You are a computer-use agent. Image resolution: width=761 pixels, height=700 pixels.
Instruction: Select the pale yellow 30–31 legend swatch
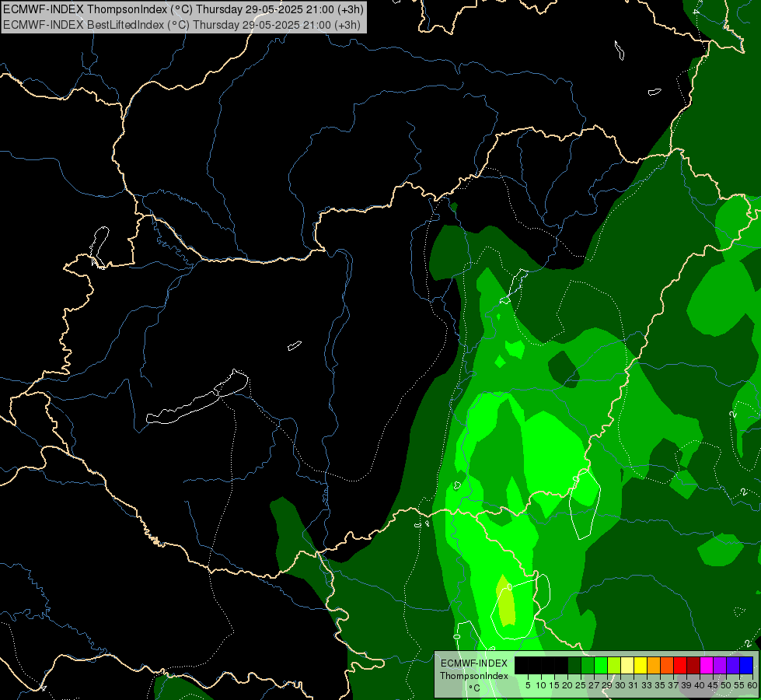(627, 665)
